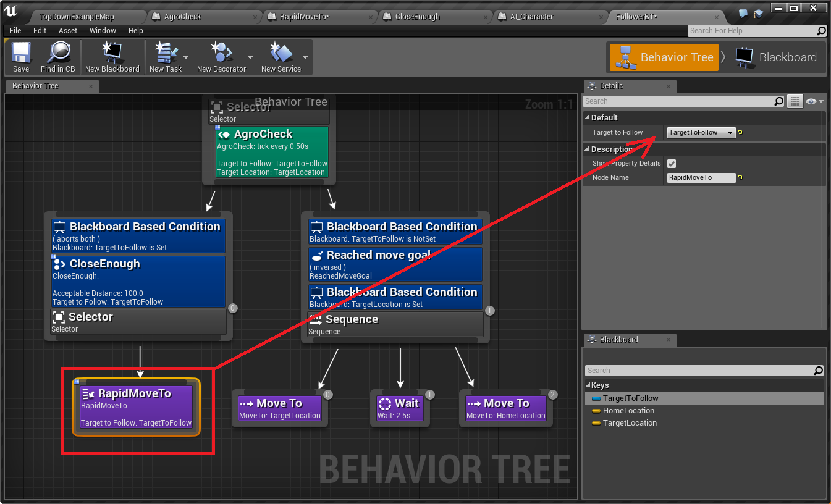Open the property matrix grid icon
Screen dimensions: 831x504
coord(795,101)
